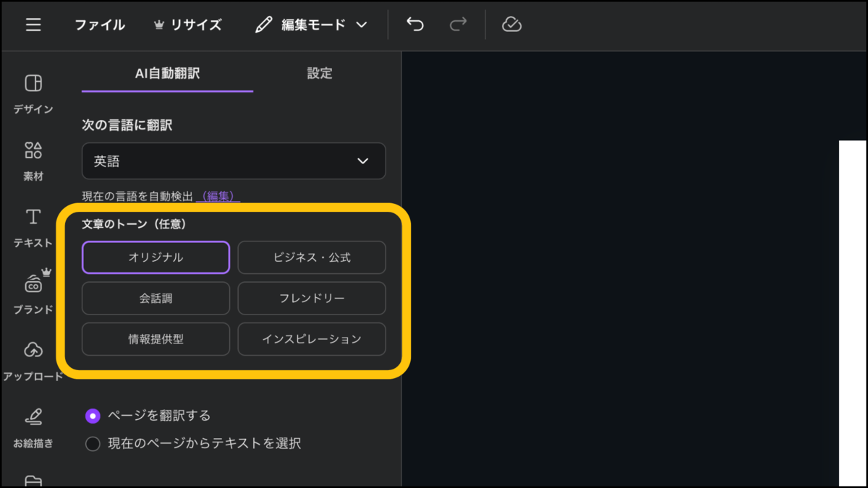Open the ファイル menu
Viewport: 868px width, 488px height.
coord(100,25)
